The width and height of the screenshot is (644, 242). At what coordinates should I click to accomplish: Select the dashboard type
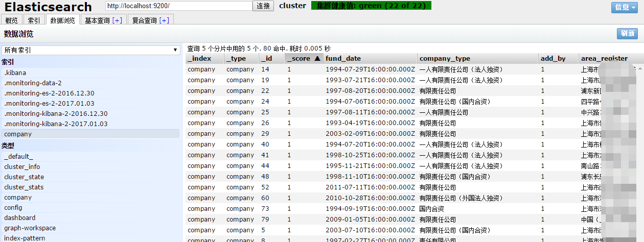[91, 217]
